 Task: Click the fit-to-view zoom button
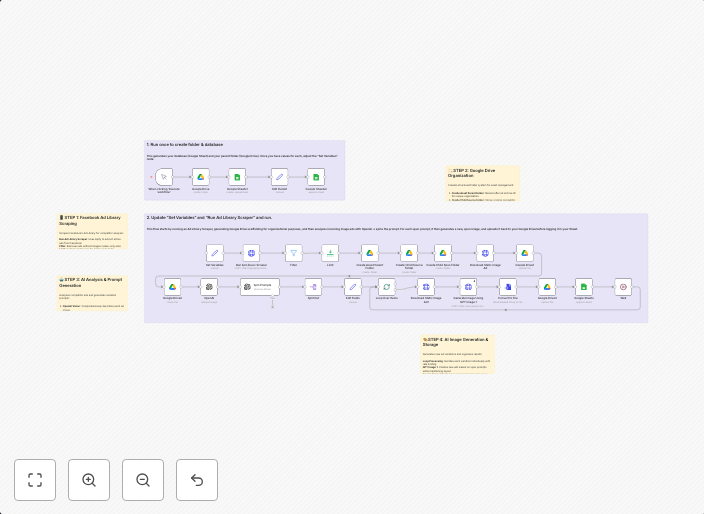pyautogui.click(x=35, y=480)
